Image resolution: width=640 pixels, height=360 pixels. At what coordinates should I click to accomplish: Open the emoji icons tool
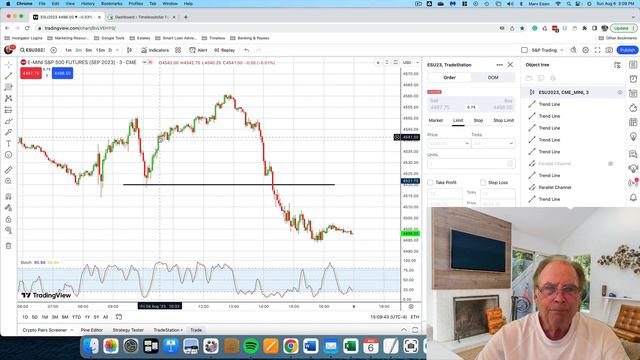(8, 155)
